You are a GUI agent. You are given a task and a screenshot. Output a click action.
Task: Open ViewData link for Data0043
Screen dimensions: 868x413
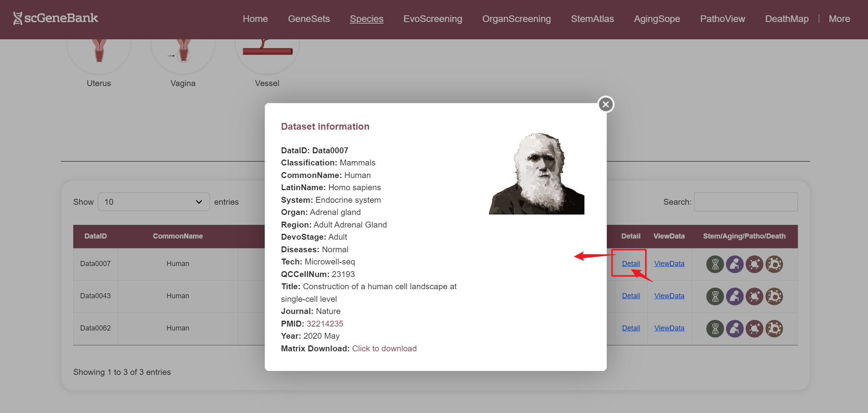pos(669,296)
